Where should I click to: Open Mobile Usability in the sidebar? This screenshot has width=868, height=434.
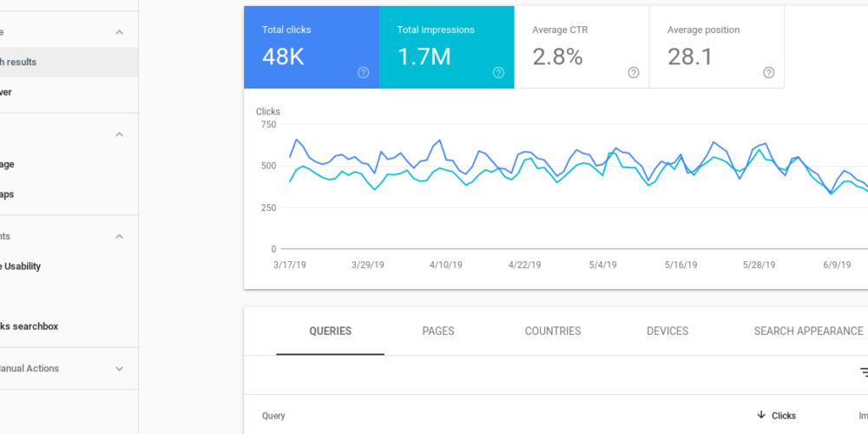(21, 266)
